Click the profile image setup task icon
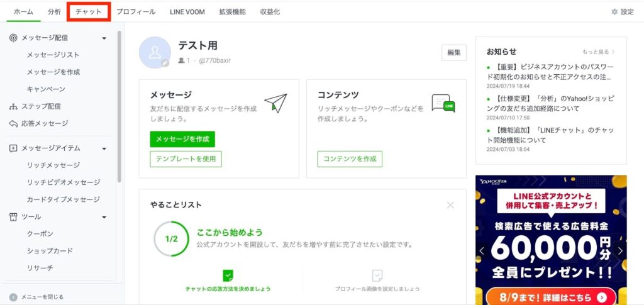The height and width of the screenshot is (305, 644). [377, 275]
